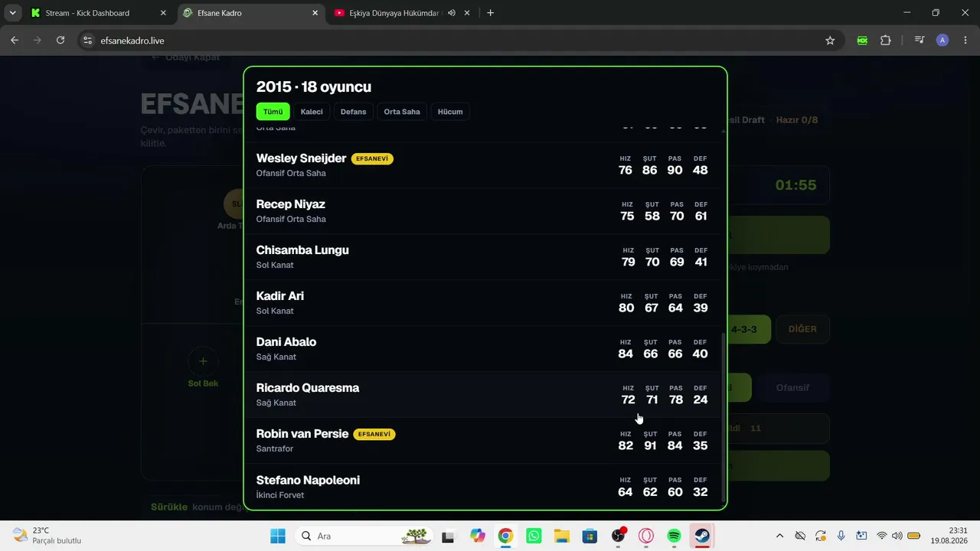
Task: Go back with the browser back arrow
Action: 15,41
